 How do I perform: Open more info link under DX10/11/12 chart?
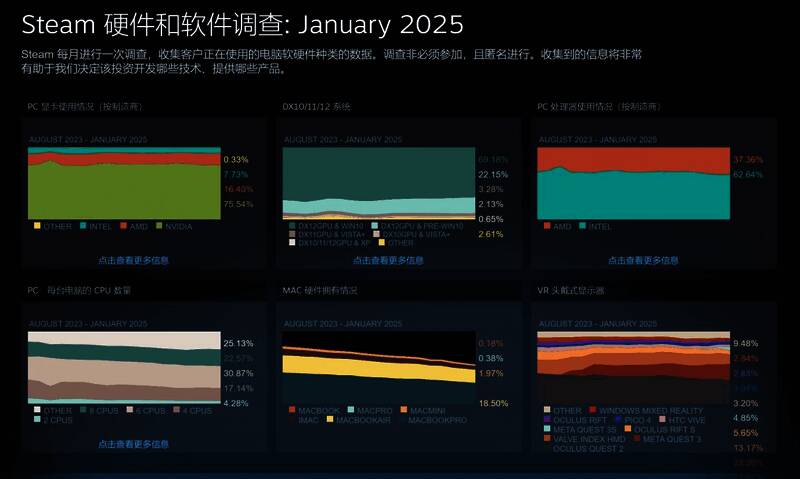coord(388,260)
